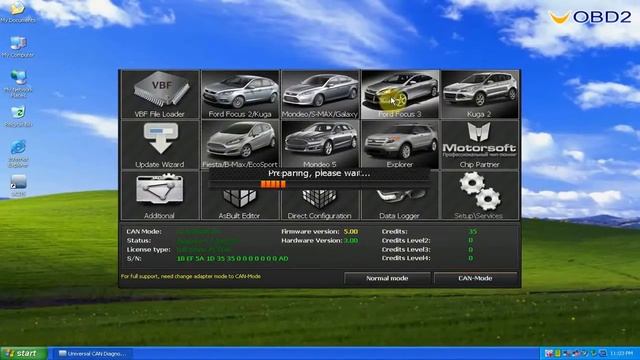Click the adapter mode CAN-Mode support notice
The width and height of the screenshot is (640, 360).
click(x=191, y=276)
